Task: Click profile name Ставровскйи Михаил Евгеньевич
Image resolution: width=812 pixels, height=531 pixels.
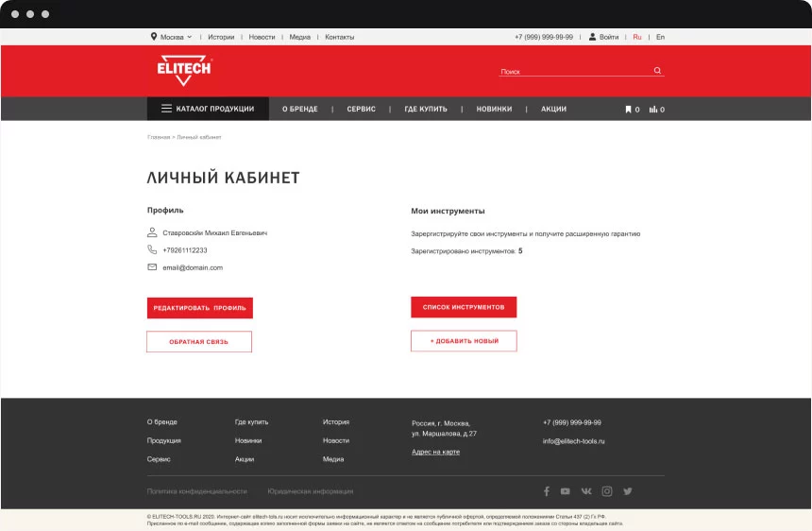Action: click(215, 233)
